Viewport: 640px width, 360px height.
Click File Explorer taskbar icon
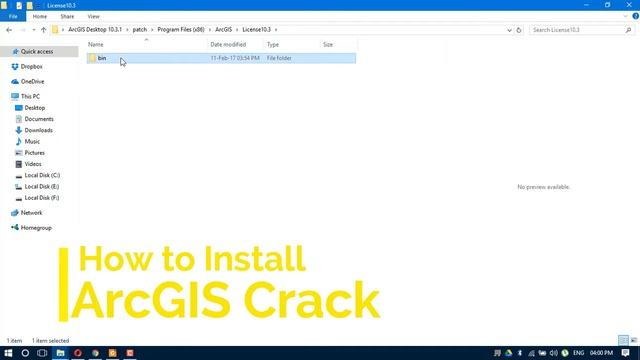coord(60,353)
